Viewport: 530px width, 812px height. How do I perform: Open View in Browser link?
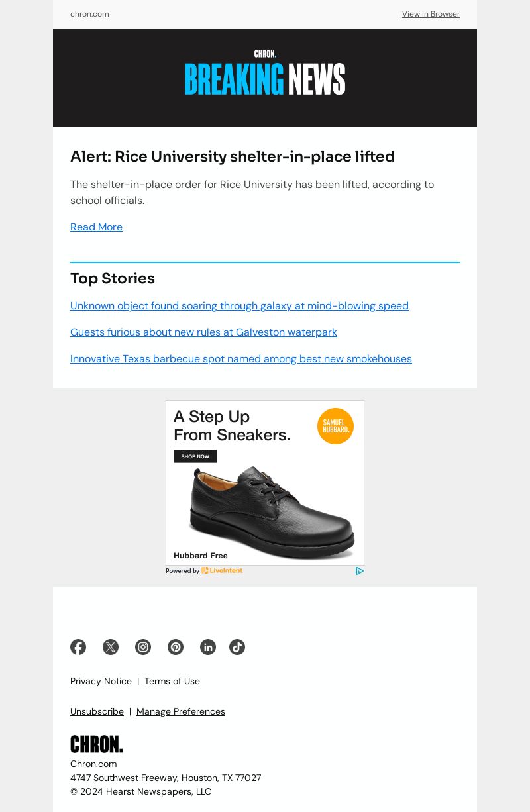click(x=431, y=14)
